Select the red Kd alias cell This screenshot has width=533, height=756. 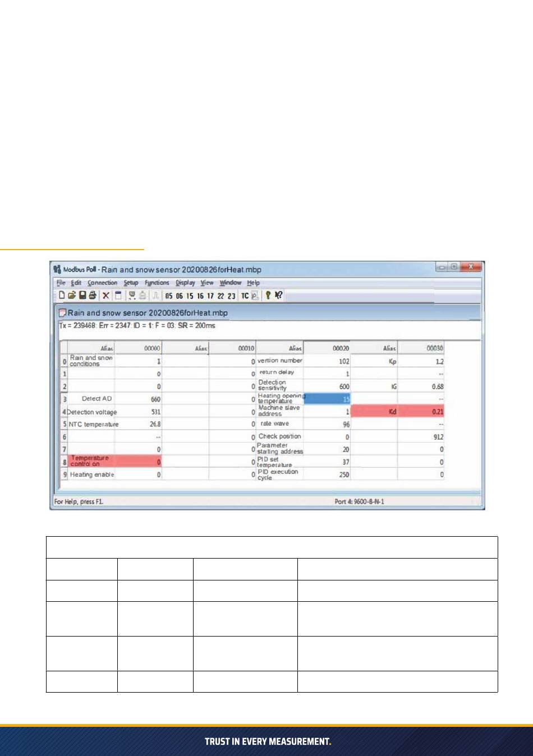[x=375, y=412]
